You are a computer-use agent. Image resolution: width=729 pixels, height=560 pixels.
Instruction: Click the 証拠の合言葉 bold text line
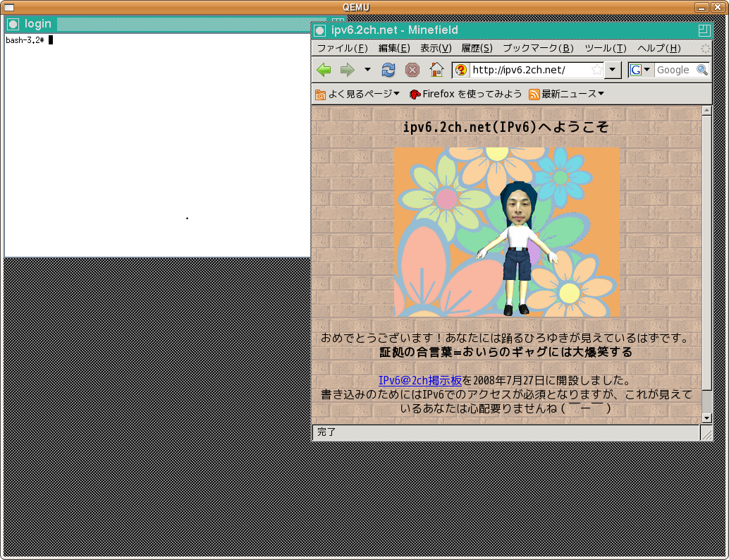click(x=506, y=352)
